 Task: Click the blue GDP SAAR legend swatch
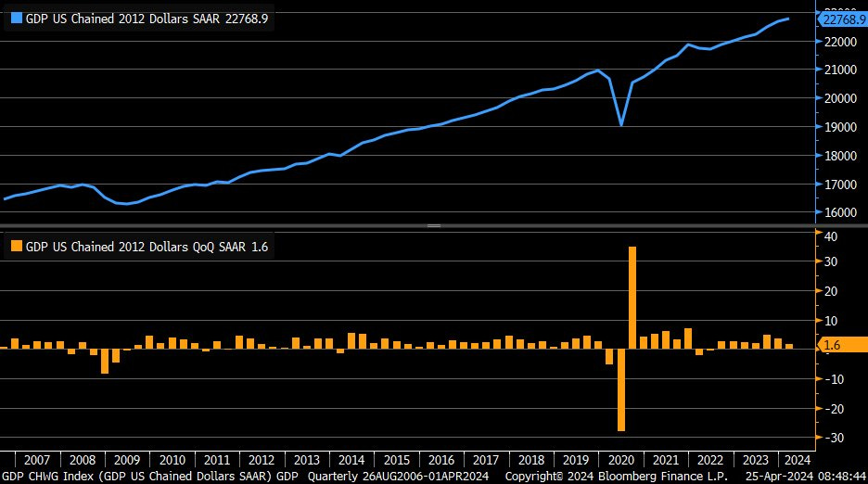click(14, 18)
